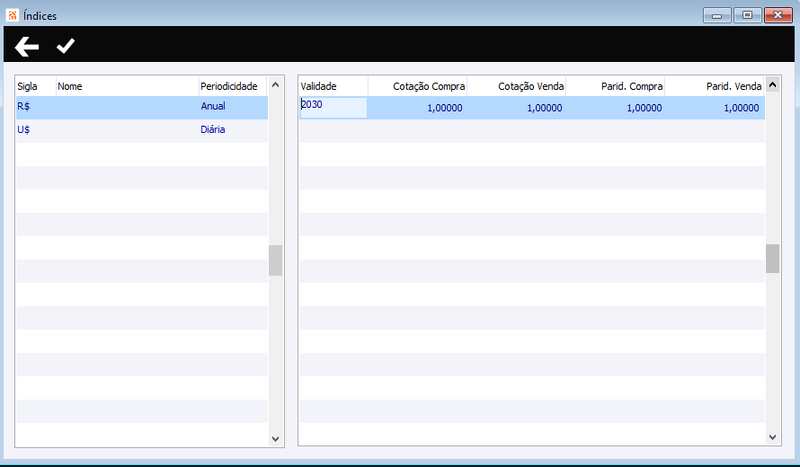Screen dimensions: 800x467
Task: Click the Anual periodicity cell
Action: tap(213, 106)
